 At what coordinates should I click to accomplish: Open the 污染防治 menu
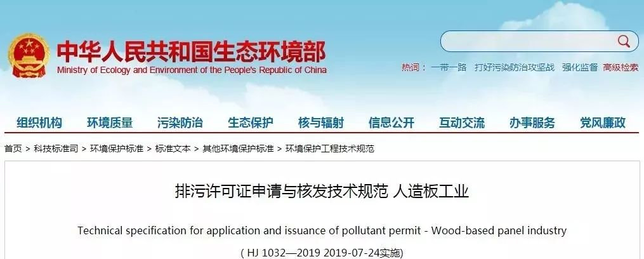coord(180,123)
